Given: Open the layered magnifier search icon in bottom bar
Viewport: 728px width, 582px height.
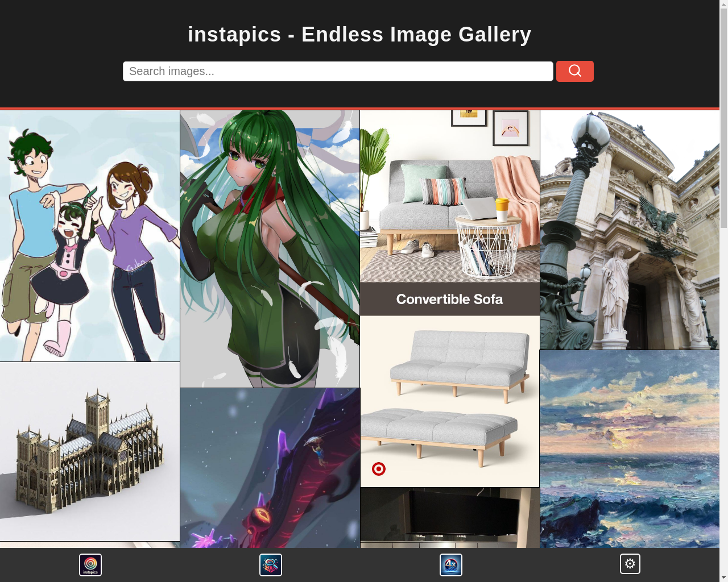Looking at the screenshot, I should pos(271,565).
